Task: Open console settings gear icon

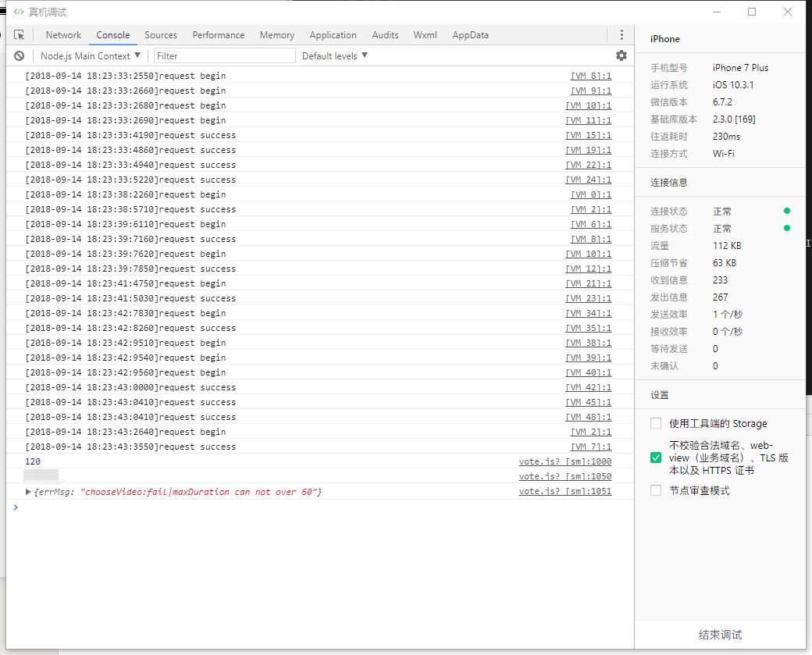Action: click(x=621, y=55)
